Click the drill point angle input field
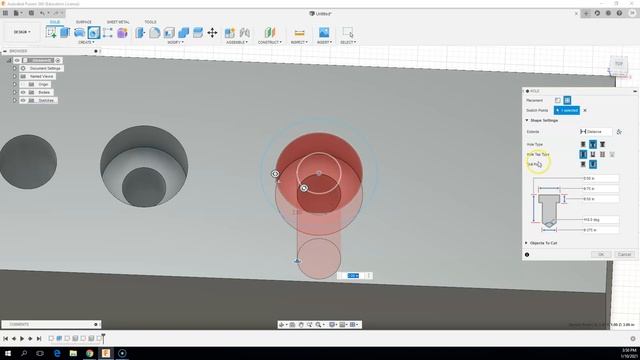 [x=601, y=220]
